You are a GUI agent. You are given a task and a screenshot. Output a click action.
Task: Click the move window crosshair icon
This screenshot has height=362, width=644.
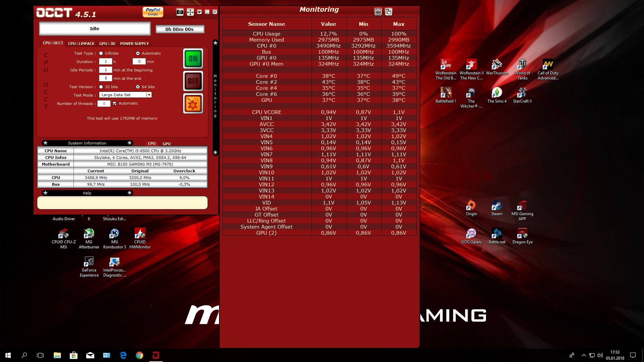190,12
